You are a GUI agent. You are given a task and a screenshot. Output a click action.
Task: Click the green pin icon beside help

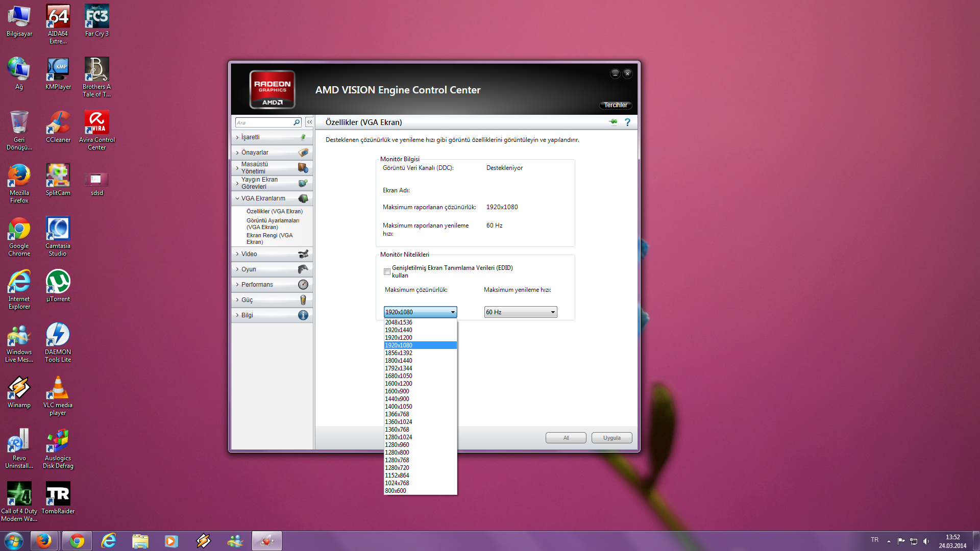point(613,122)
